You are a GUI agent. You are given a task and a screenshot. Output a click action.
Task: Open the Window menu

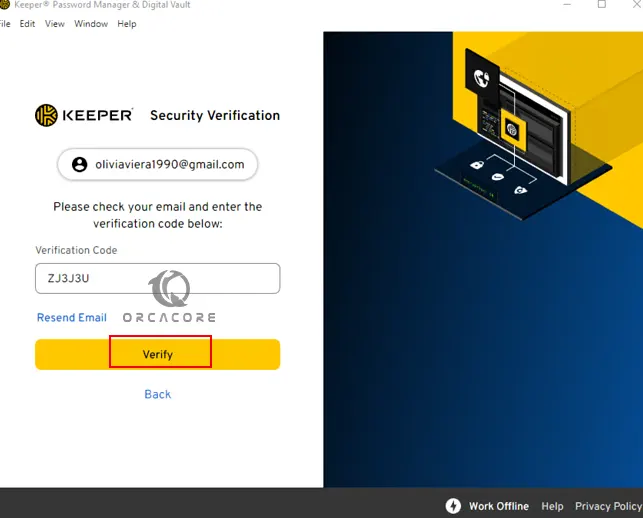click(91, 24)
